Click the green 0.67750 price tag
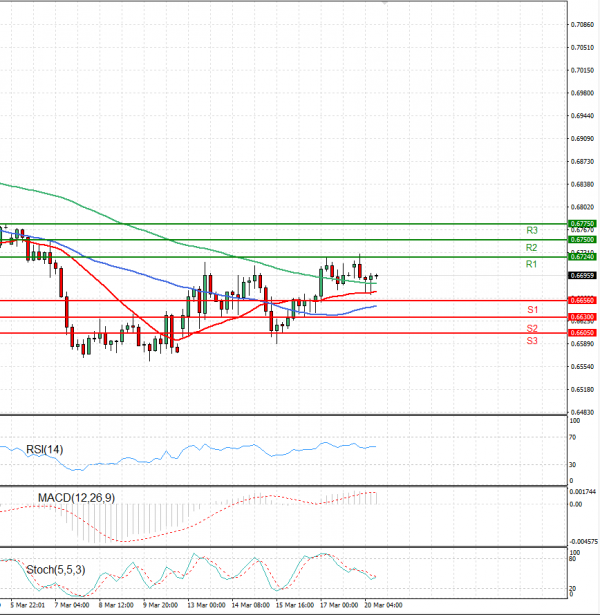Viewport: 600px width, 615px height. click(x=582, y=224)
